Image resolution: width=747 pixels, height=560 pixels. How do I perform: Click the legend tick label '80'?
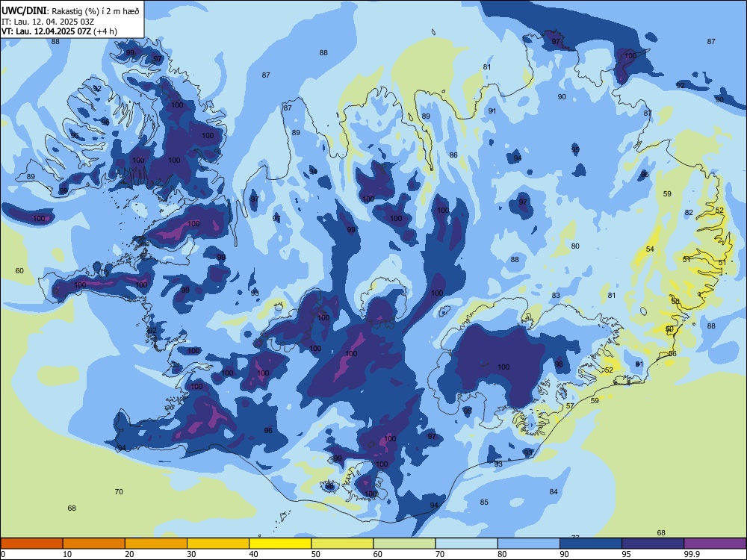[x=502, y=554]
